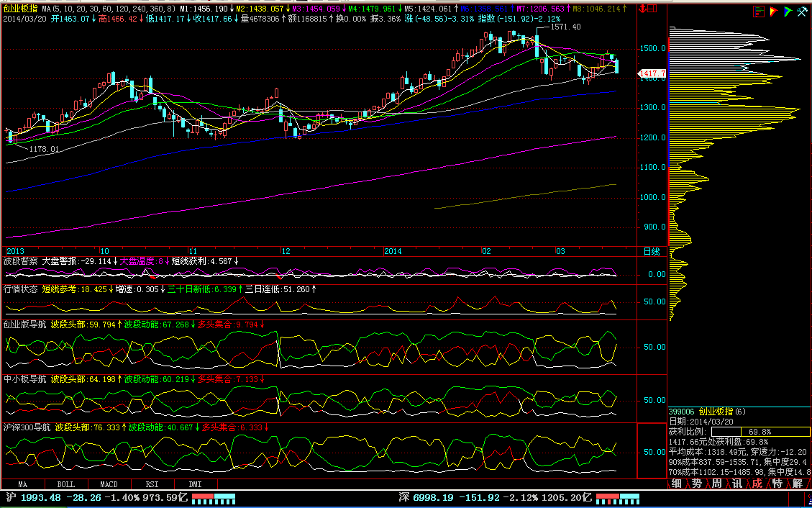The image size is (812, 508).
Task: Click the blue-green flame triangle icon
Action: 788,12
